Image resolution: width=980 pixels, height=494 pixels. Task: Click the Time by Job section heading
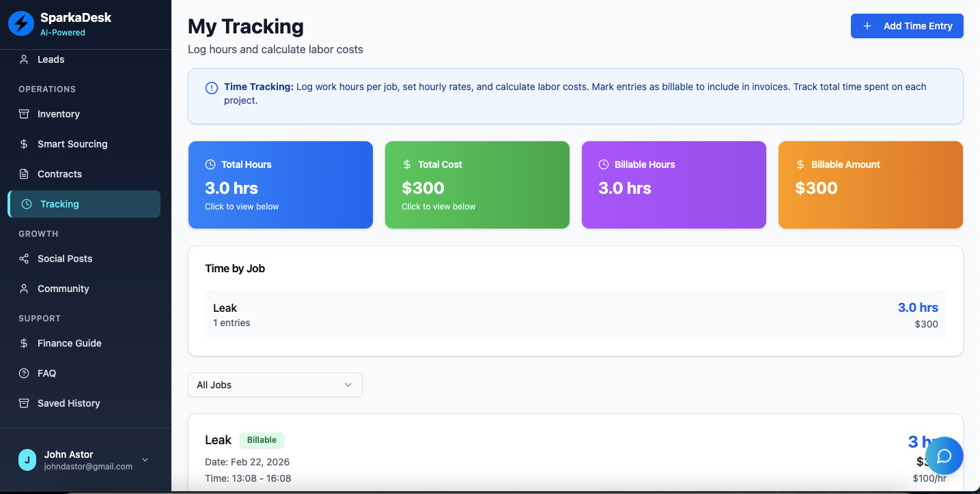click(x=235, y=268)
